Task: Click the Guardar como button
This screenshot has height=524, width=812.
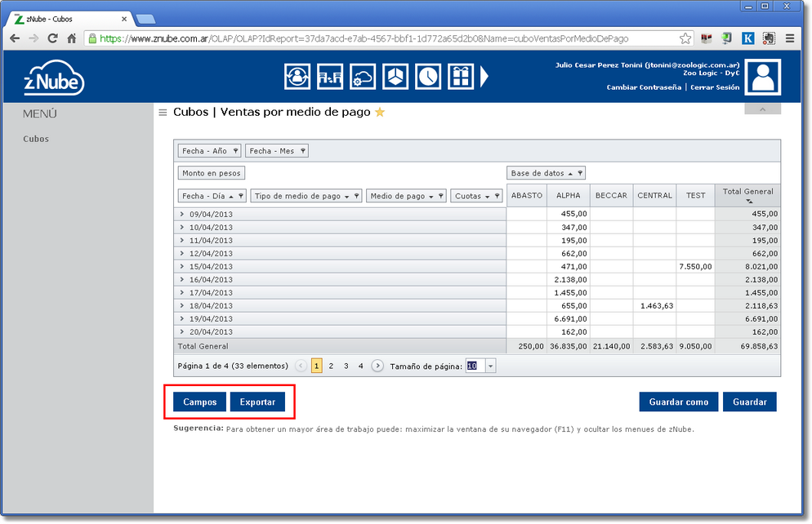Action: pyautogui.click(x=678, y=402)
